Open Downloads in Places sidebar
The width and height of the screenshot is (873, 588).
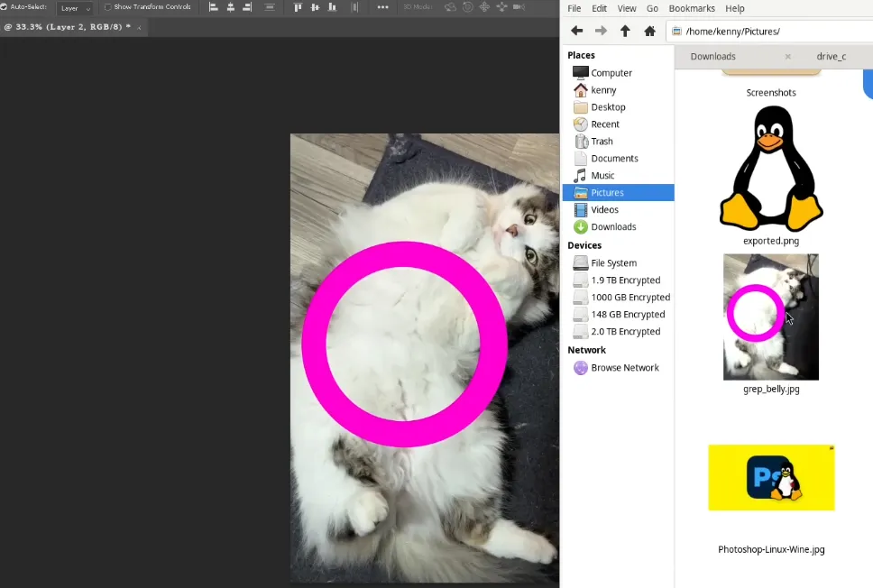[x=618, y=226]
